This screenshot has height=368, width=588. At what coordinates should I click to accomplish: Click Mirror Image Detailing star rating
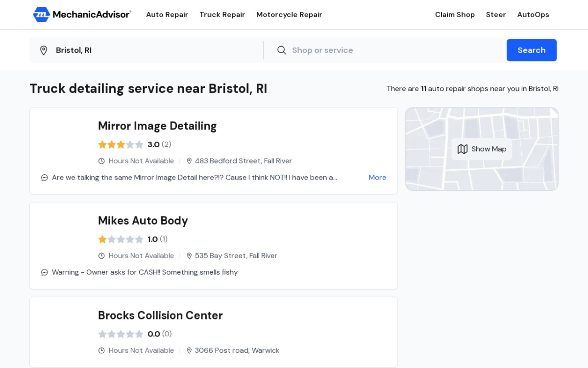click(x=121, y=144)
